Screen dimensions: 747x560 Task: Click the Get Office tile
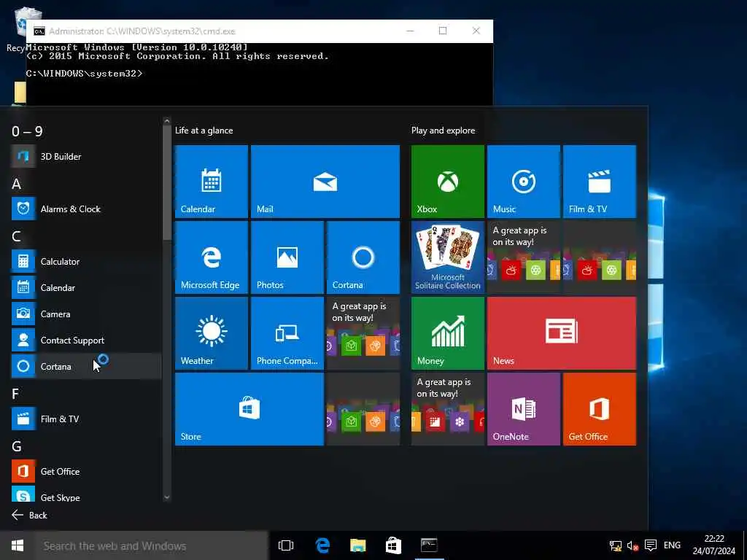(600, 409)
